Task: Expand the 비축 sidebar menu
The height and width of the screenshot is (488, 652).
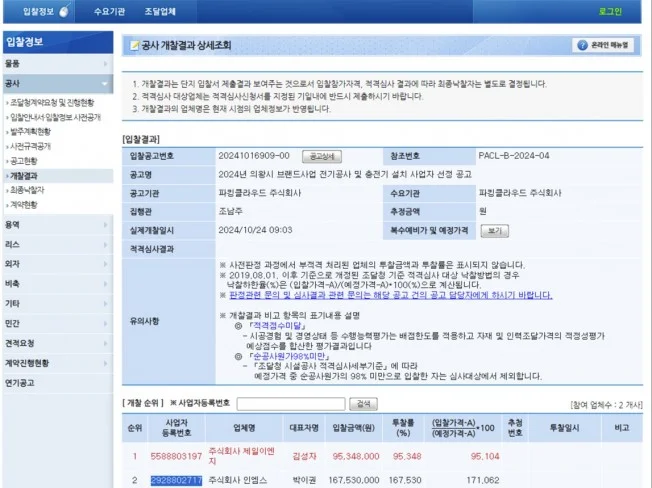Action: point(58,284)
